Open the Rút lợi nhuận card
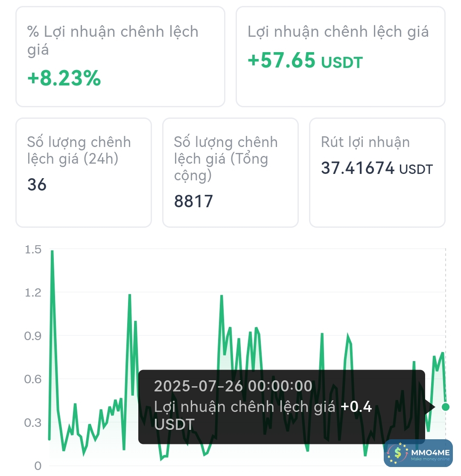The image size is (461, 476). (377, 172)
